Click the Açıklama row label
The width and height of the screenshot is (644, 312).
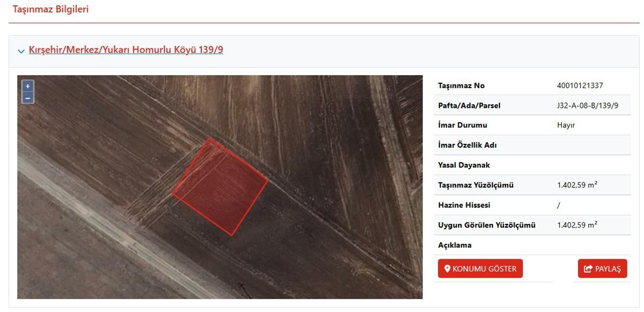point(455,245)
